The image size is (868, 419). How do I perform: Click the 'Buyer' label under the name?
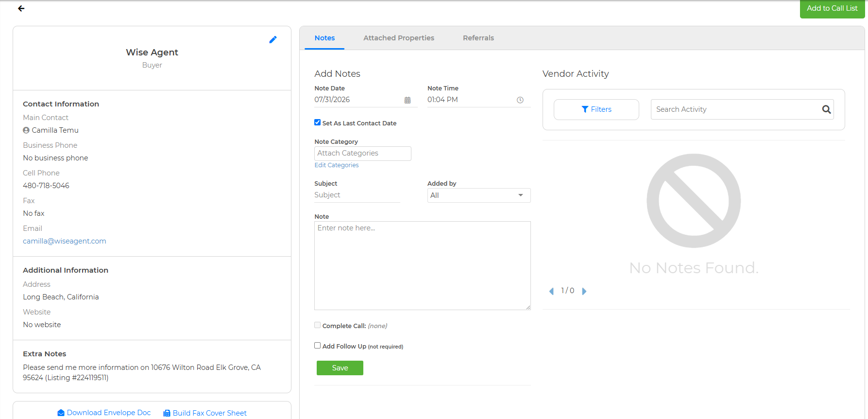click(152, 65)
